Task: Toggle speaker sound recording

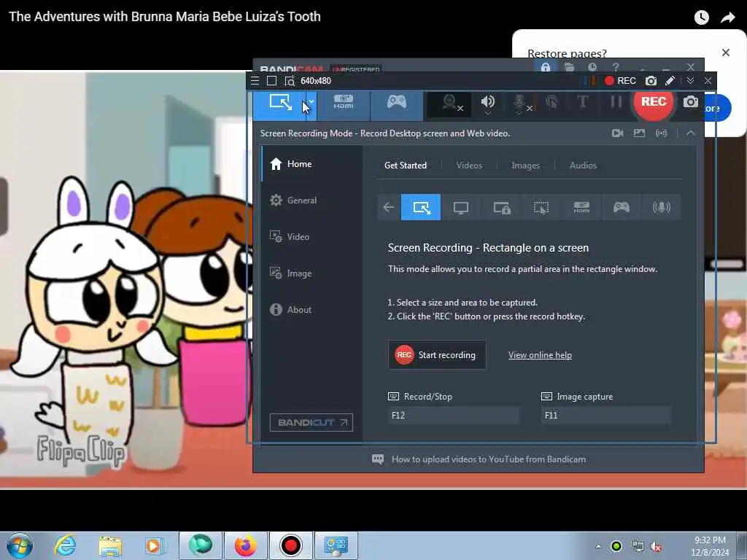Action: 488,103
